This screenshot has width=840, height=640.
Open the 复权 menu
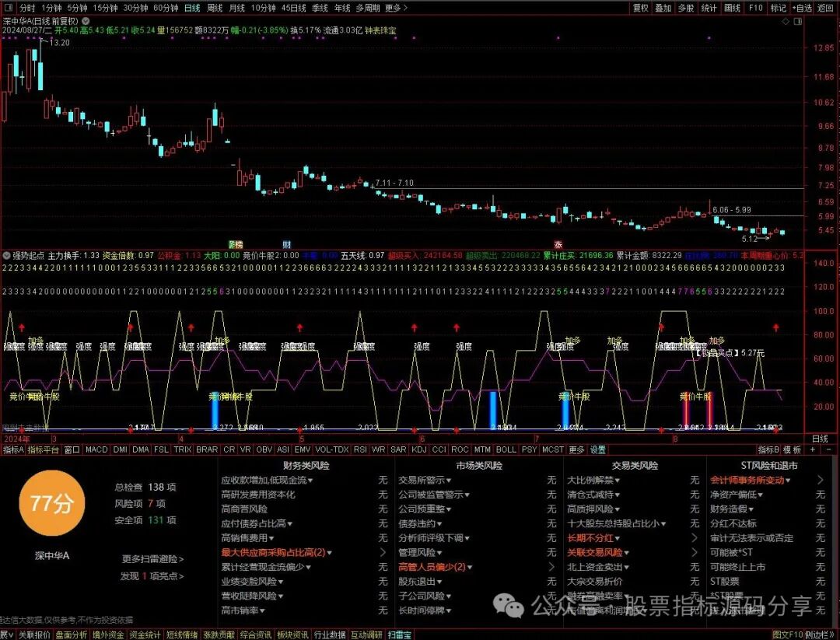(641, 8)
